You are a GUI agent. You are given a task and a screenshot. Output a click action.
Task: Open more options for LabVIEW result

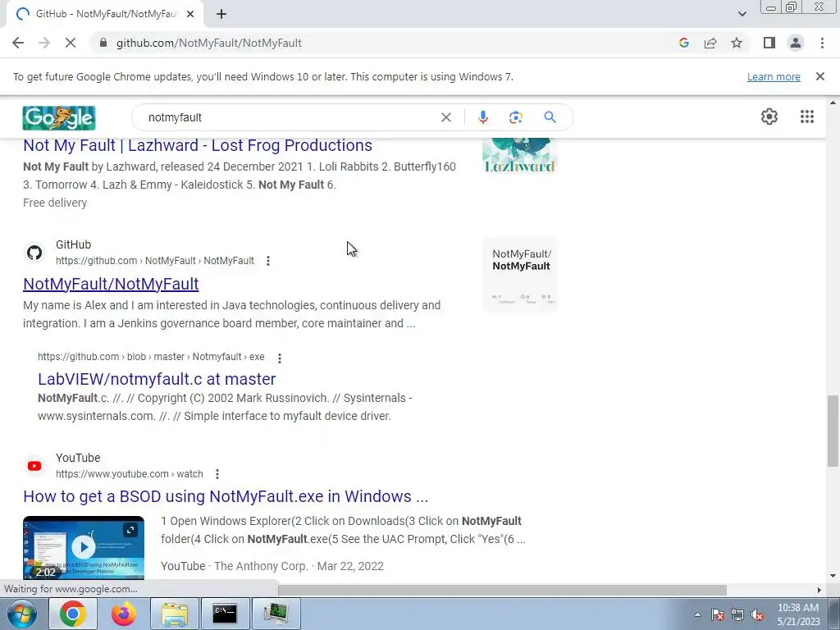pyautogui.click(x=279, y=358)
